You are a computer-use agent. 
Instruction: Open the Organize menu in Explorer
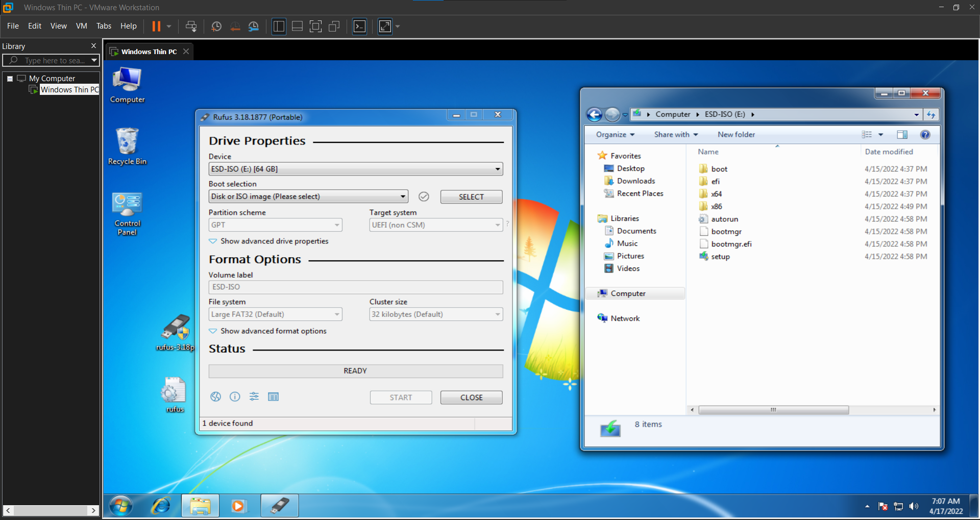tap(615, 135)
